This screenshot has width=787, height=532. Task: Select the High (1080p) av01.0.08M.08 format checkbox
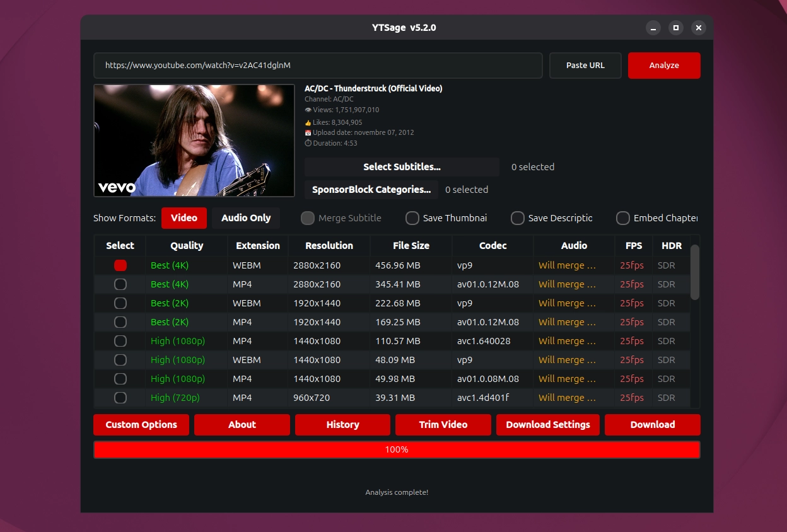(120, 379)
